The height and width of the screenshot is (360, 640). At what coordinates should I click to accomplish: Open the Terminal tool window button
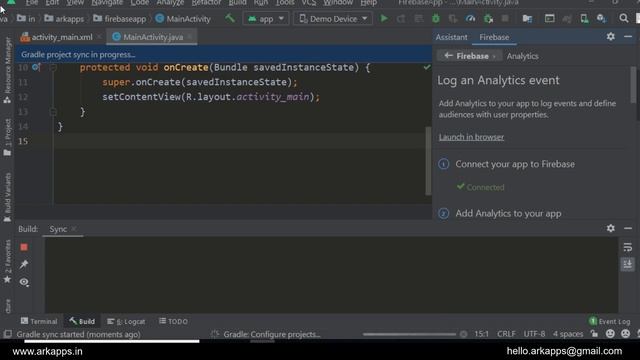tap(39, 321)
